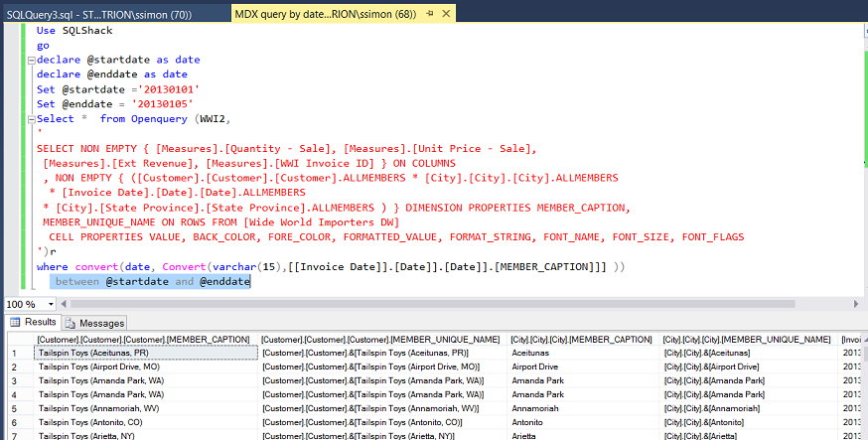Switch to the SQLQuery3.sql tab
Viewport: 868px width, 440px height.
click(x=111, y=13)
